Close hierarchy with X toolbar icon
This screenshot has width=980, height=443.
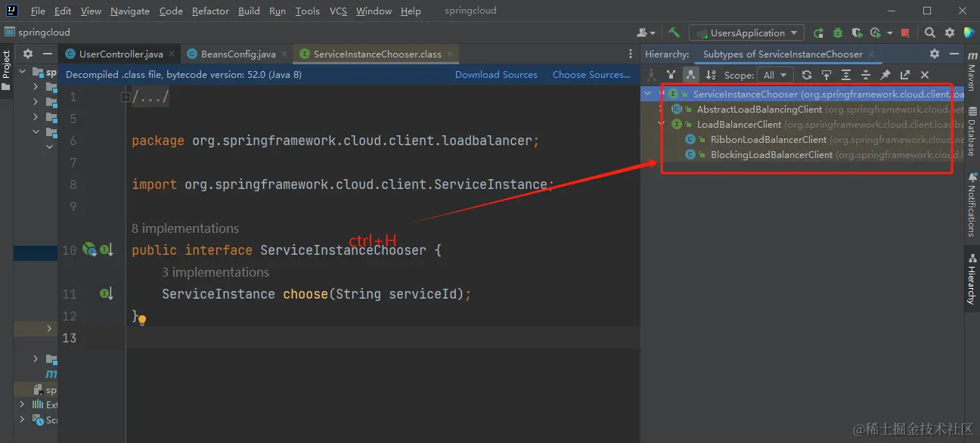click(925, 75)
